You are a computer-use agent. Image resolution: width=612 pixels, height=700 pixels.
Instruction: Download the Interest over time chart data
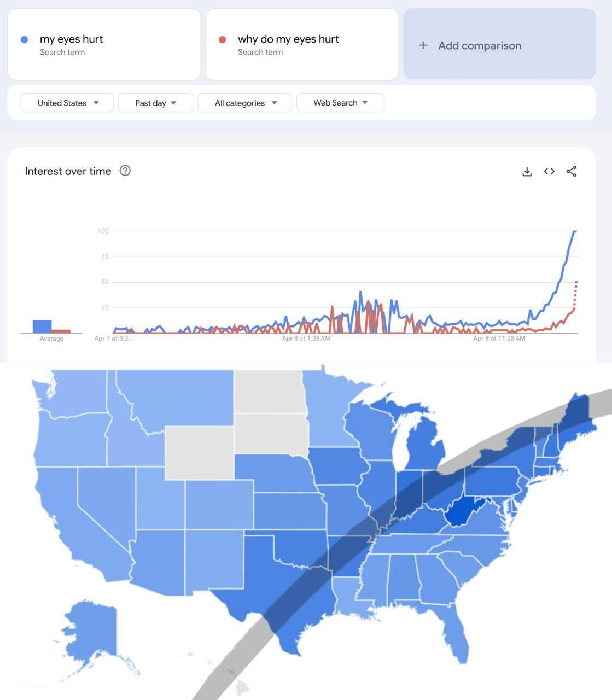coord(527,172)
